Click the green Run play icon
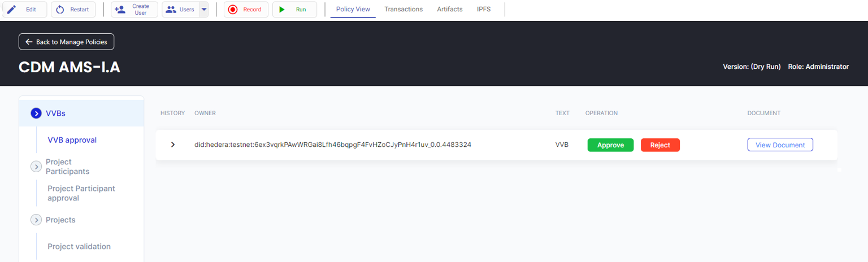 point(282,10)
